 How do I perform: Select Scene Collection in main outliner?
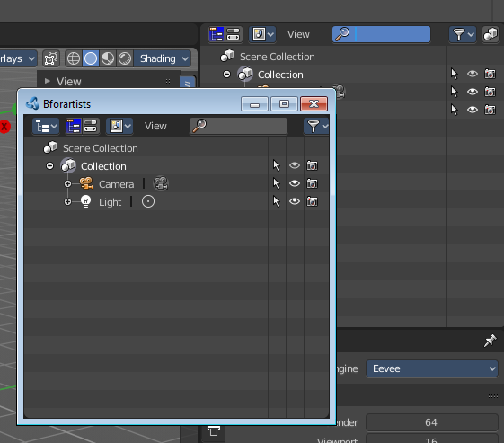tap(277, 57)
